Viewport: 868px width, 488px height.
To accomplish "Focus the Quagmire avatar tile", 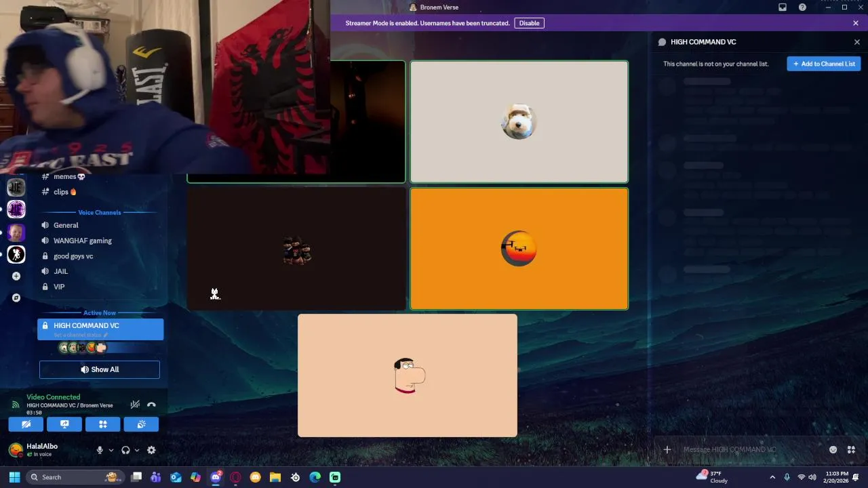I will click(x=408, y=375).
